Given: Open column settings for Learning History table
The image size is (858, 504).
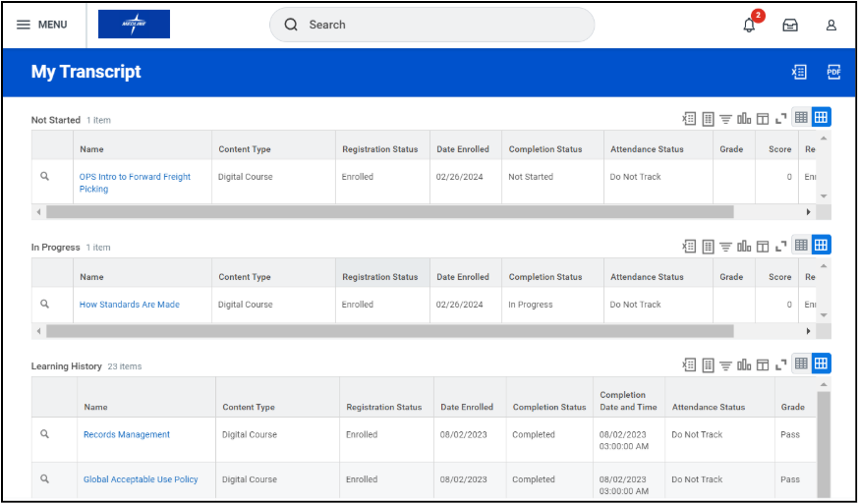Looking at the screenshot, I should 763,364.
